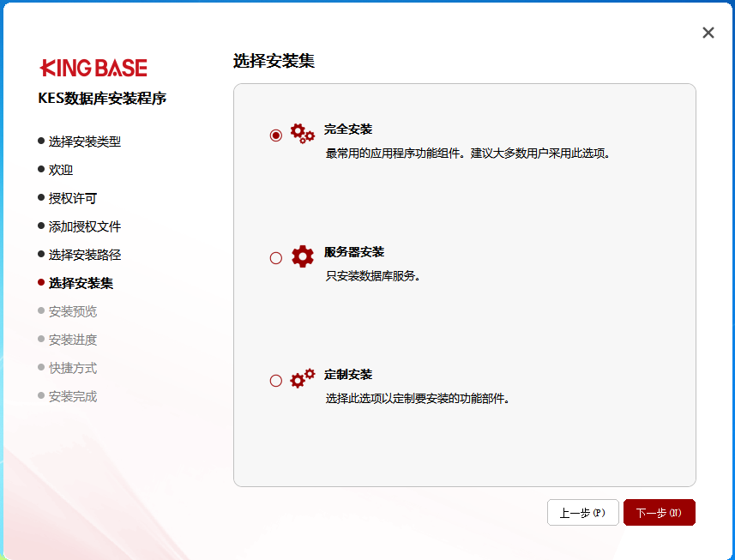Click the 服务器安装 option title
Viewport: 735px width, 560px height.
(354, 252)
